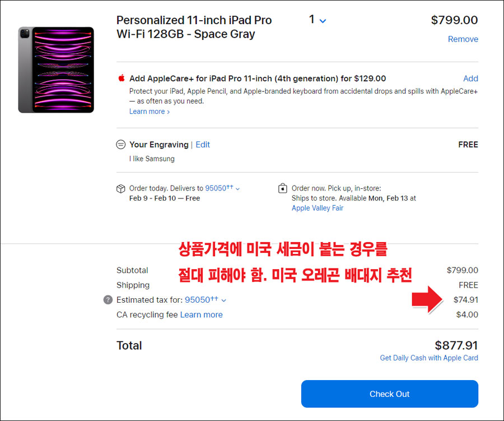Click the Check Out button
This screenshot has height=421, width=504.
pos(390,394)
